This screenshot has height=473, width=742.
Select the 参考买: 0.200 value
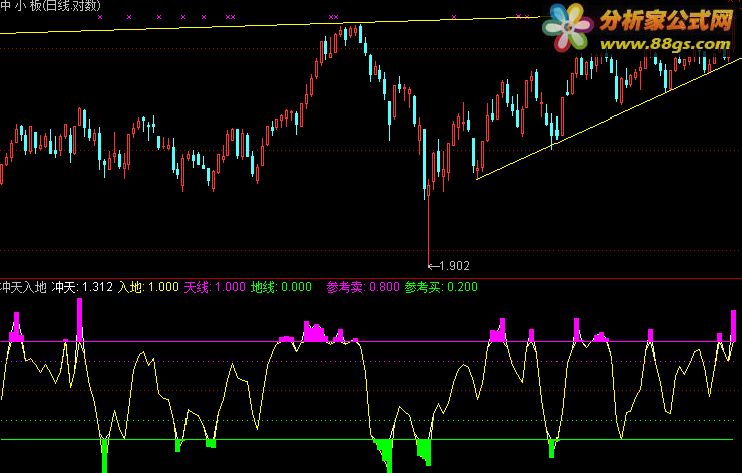coord(441,287)
